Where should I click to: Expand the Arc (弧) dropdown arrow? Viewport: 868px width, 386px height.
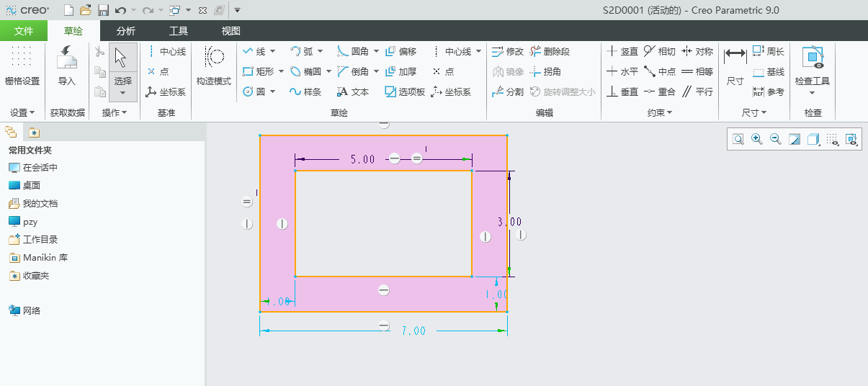tap(321, 52)
